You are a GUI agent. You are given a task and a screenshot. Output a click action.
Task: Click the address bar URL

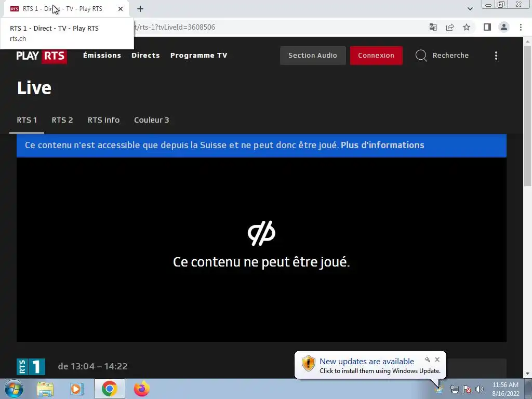pos(175,27)
